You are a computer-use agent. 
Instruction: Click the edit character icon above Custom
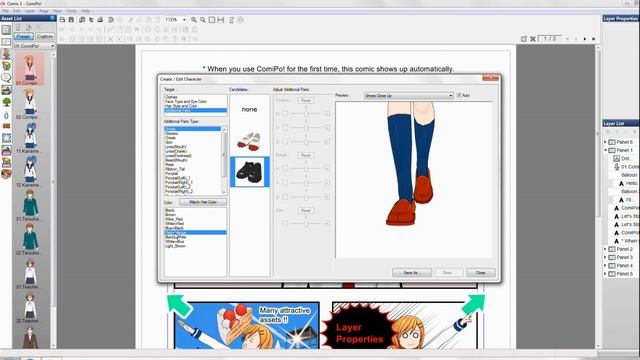[28, 27]
